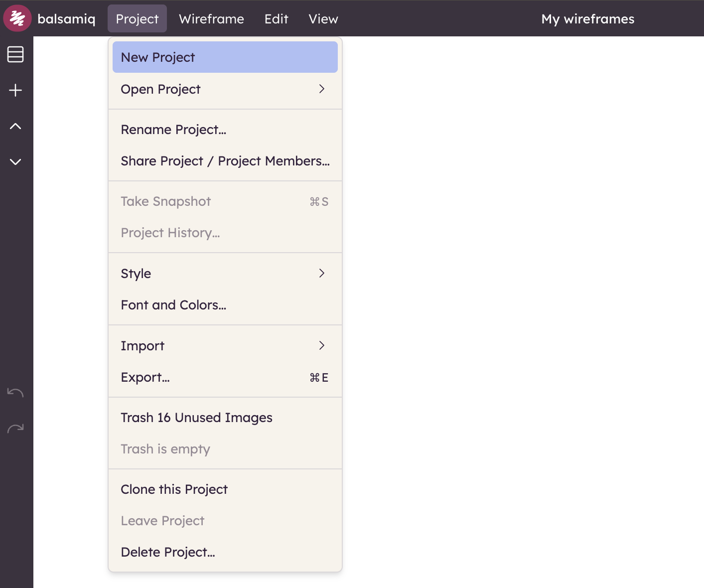Click the redo arrow icon

click(15, 429)
